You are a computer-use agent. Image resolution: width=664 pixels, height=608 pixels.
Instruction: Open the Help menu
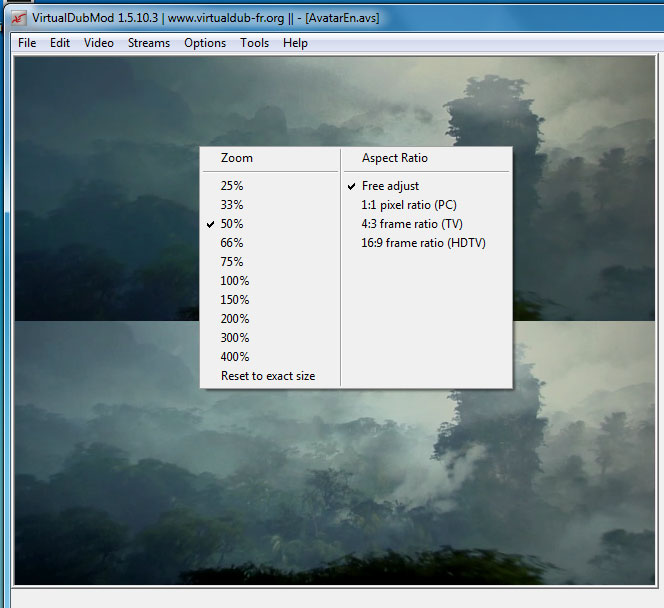click(x=295, y=43)
